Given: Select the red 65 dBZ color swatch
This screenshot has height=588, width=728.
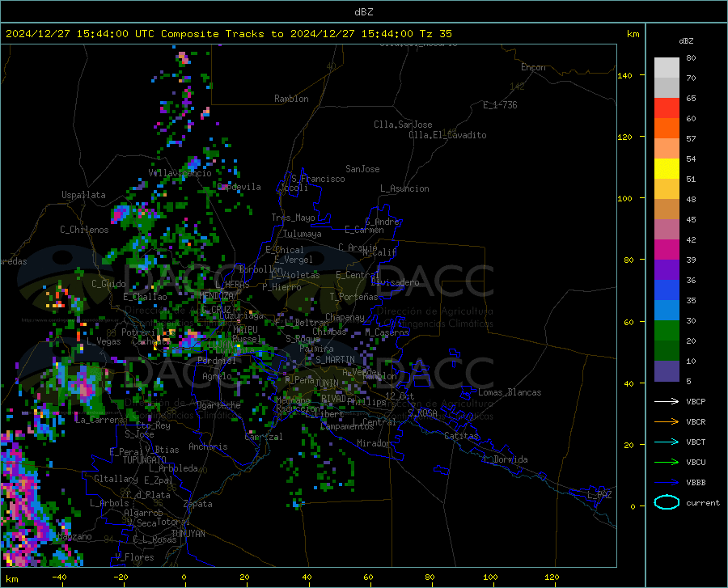Looking at the screenshot, I should pyautogui.click(x=667, y=108).
